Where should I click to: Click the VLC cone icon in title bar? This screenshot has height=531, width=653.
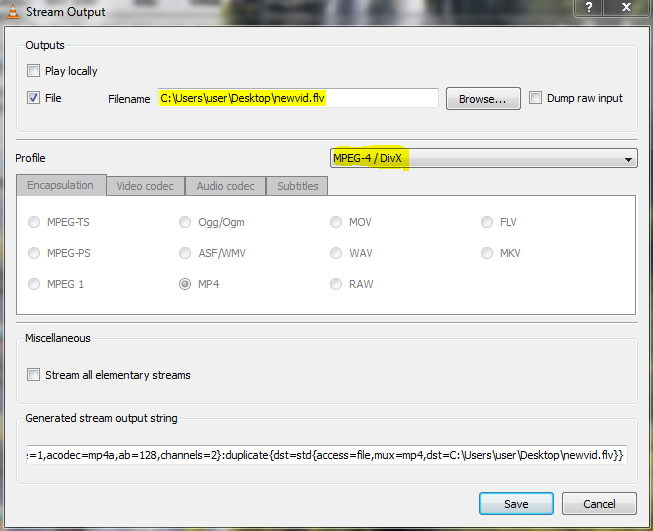click(x=13, y=11)
